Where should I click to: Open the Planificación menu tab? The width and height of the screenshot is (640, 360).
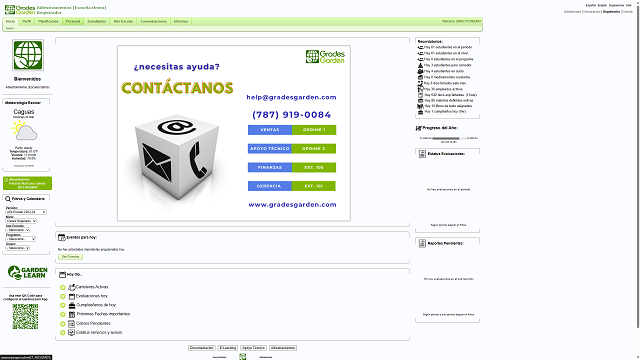click(48, 21)
